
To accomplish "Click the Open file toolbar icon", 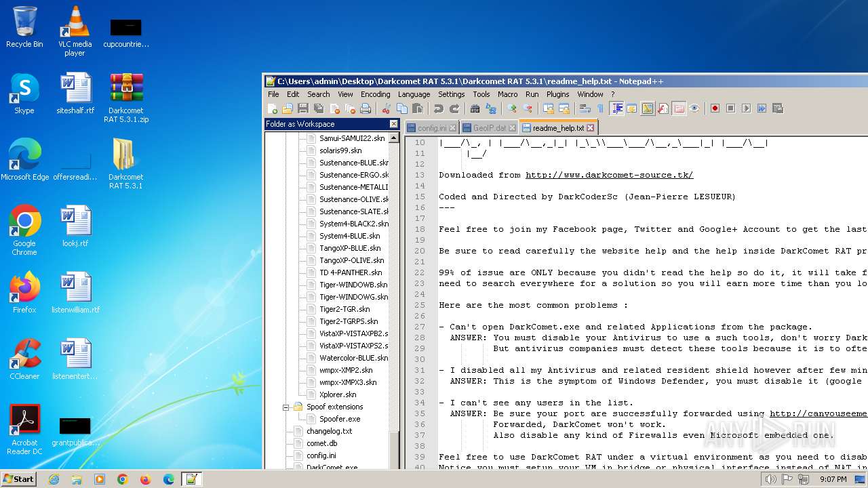I will (x=288, y=108).
